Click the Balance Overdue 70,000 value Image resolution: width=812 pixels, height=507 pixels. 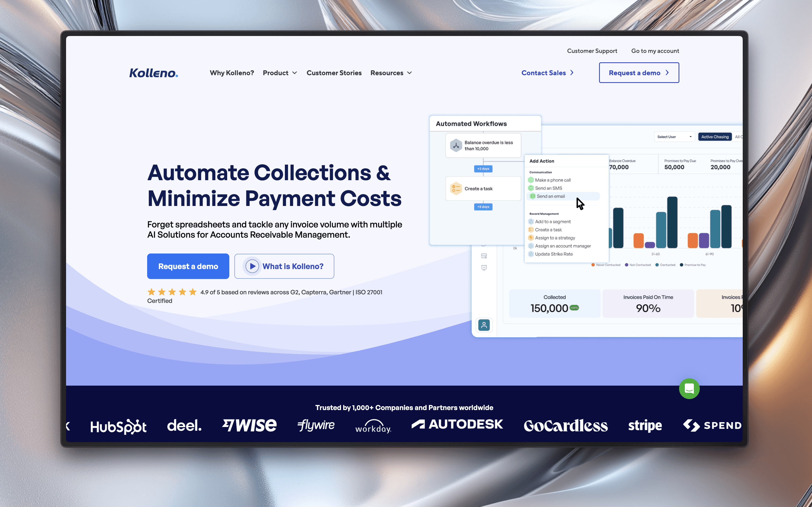click(x=619, y=167)
